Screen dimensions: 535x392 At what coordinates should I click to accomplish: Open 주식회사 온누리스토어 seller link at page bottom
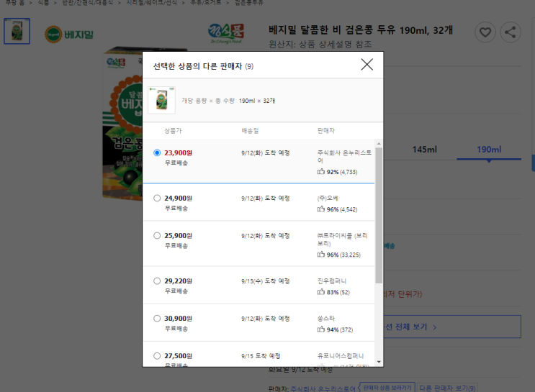click(x=323, y=388)
